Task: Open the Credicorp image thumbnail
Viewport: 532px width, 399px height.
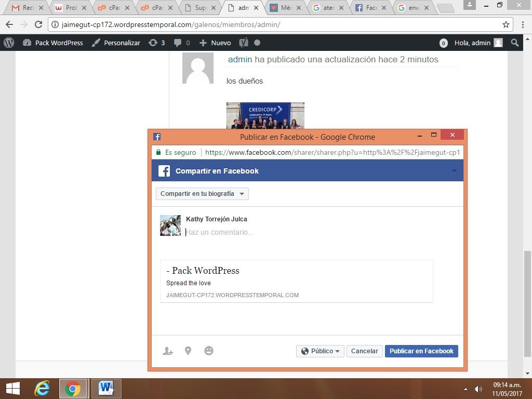Action: tap(265, 116)
